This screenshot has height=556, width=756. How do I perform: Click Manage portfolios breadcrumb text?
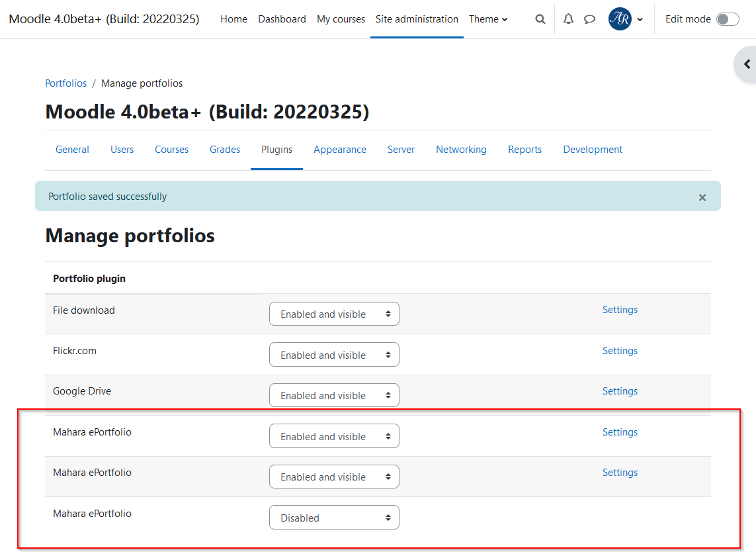click(142, 83)
